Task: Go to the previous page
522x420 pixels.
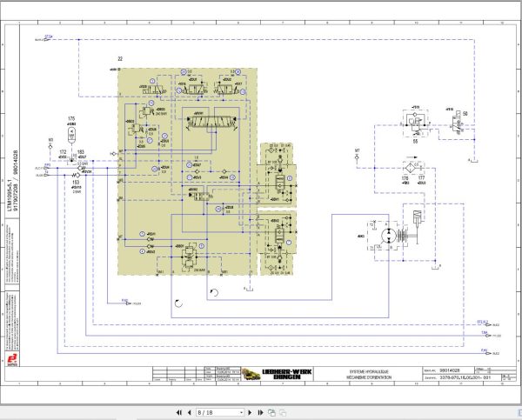Action: click(x=190, y=413)
